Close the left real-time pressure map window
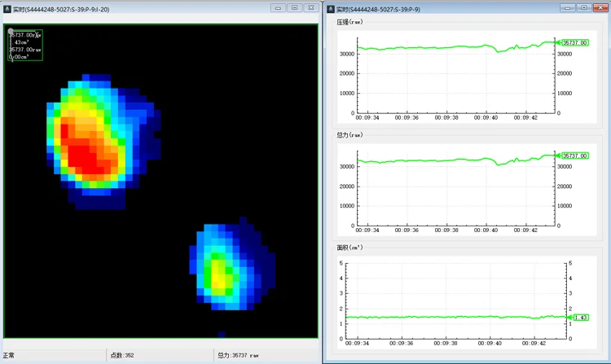 pos(311,7)
